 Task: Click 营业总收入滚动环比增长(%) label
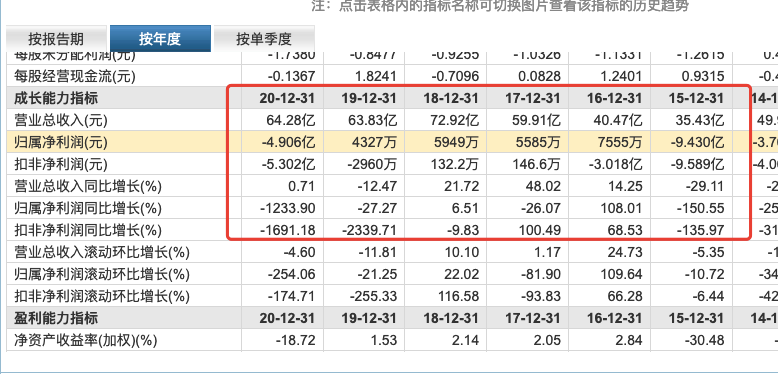tap(102, 252)
